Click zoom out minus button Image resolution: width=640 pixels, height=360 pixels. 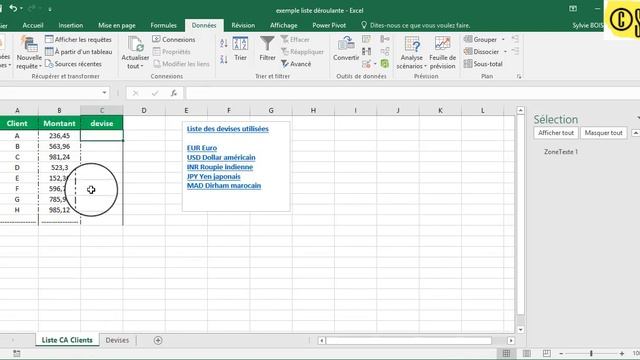coord(561,353)
